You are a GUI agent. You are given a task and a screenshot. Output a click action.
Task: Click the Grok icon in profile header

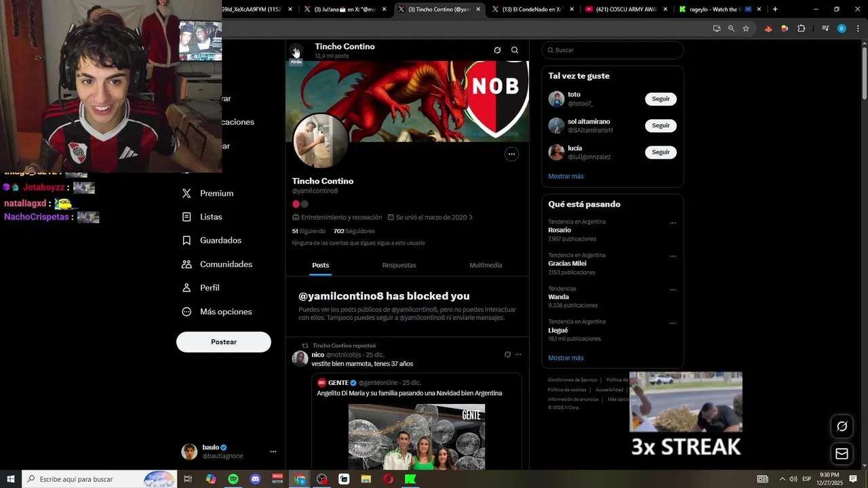point(497,50)
